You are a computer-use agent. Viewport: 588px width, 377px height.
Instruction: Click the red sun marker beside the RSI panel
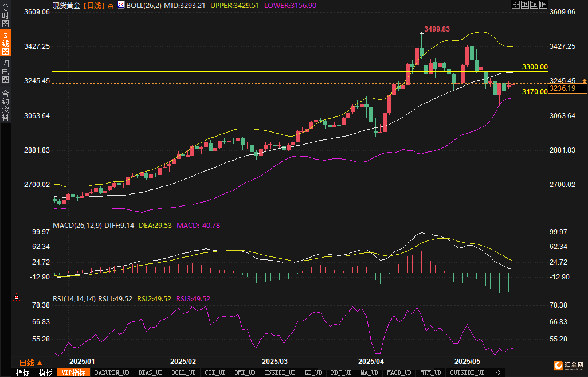[x=17, y=297]
